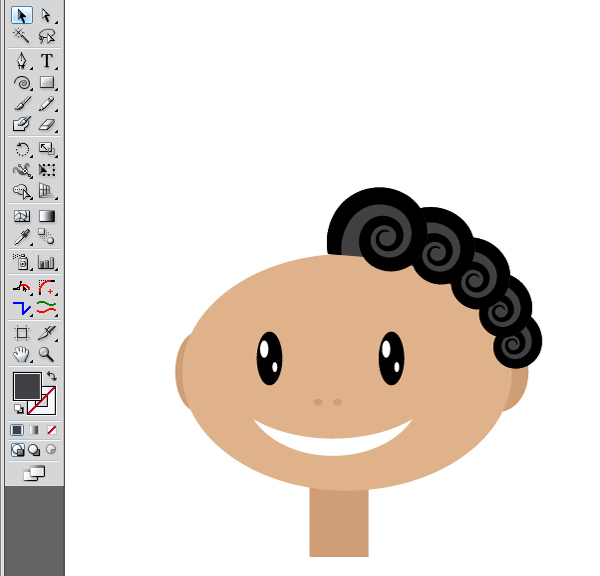
Task: Choose the Symbol Sprayer tool
Action: [x=22, y=262]
